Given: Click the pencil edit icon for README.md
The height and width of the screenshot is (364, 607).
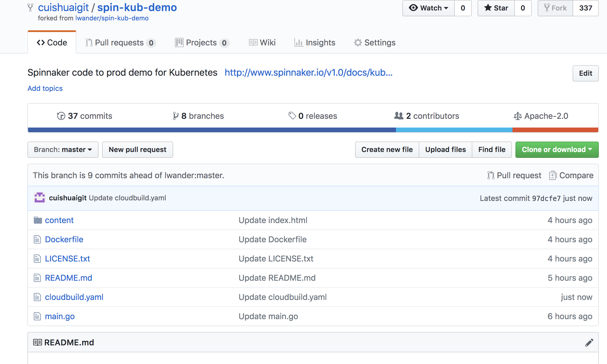Looking at the screenshot, I should (x=589, y=342).
